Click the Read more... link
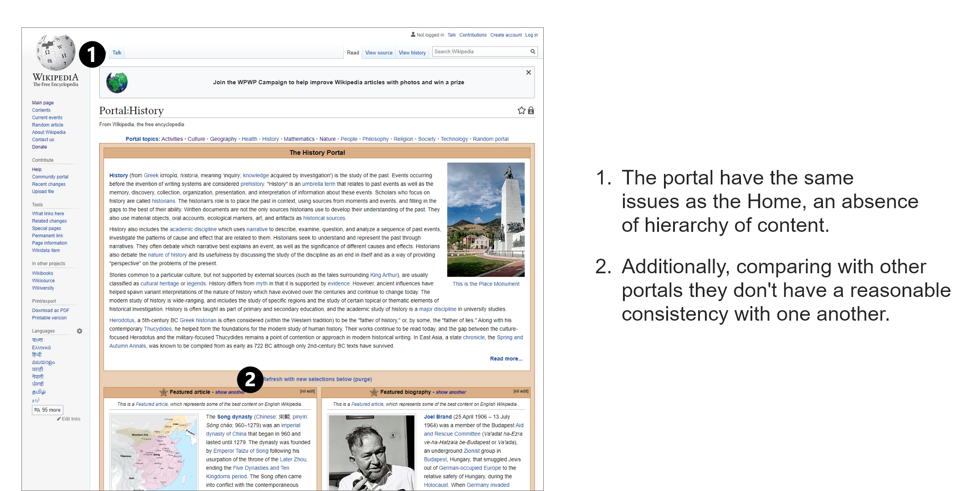 pyautogui.click(x=506, y=359)
